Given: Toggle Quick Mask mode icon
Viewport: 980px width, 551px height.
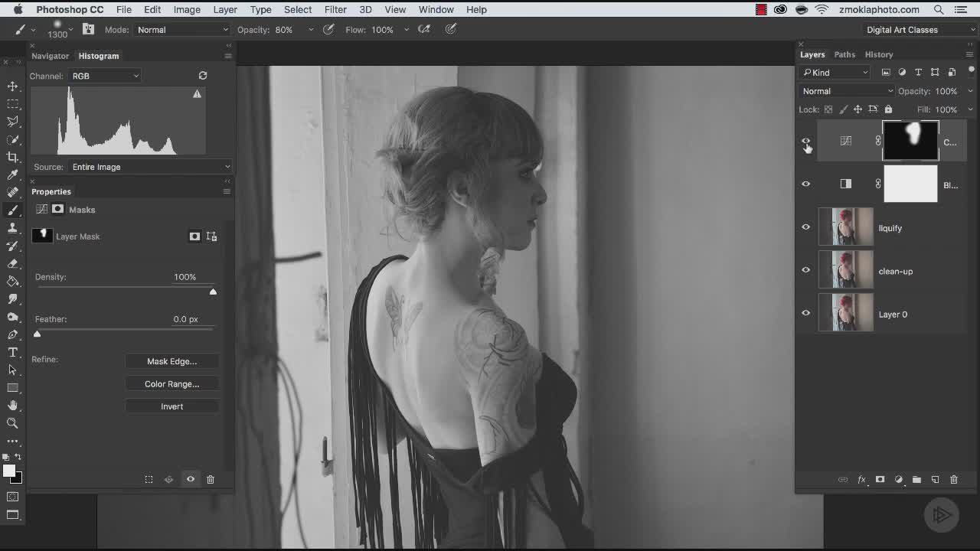Looking at the screenshot, I should [13, 497].
